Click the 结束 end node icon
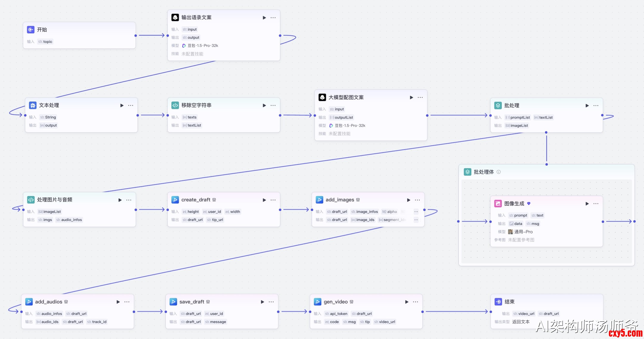Image resolution: width=644 pixels, height=339 pixels. [498, 302]
